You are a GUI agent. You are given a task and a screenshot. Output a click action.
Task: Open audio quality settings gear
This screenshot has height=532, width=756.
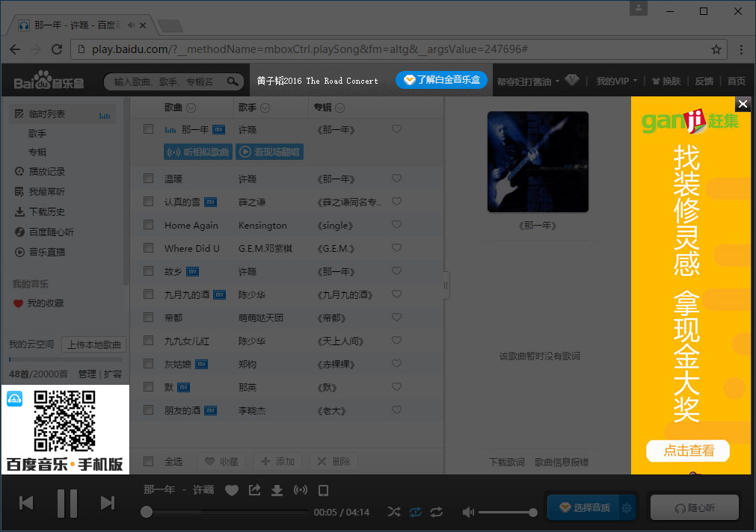pyautogui.click(x=627, y=508)
